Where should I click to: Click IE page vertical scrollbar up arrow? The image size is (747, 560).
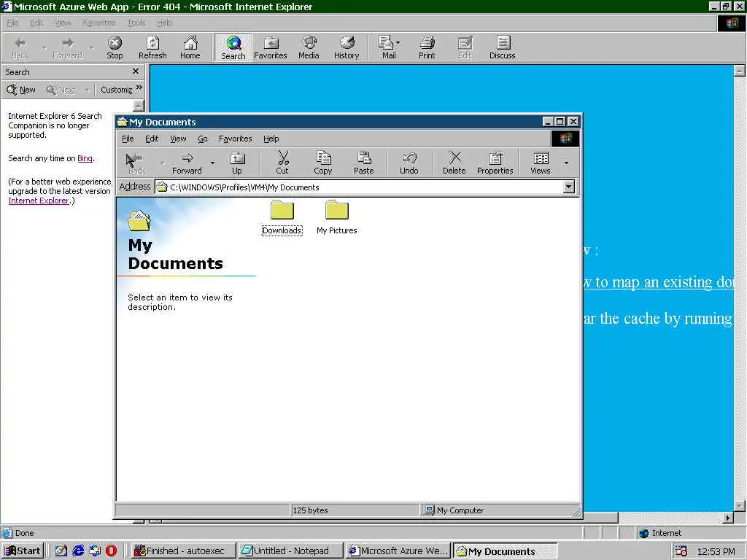[x=740, y=71]
